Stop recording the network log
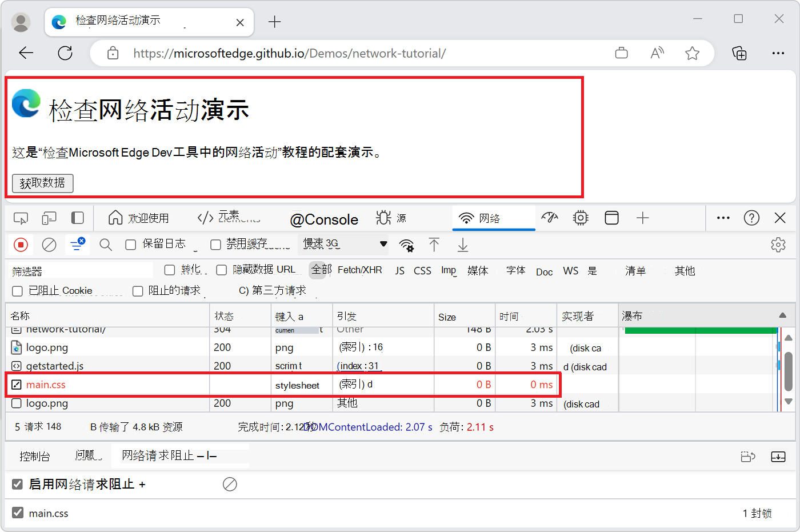 point(21,244)
